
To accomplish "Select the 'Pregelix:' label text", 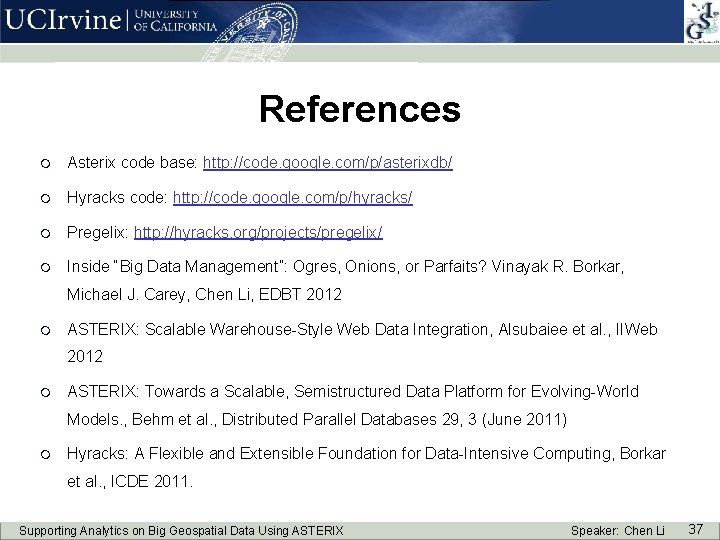I will coord(98,232).
